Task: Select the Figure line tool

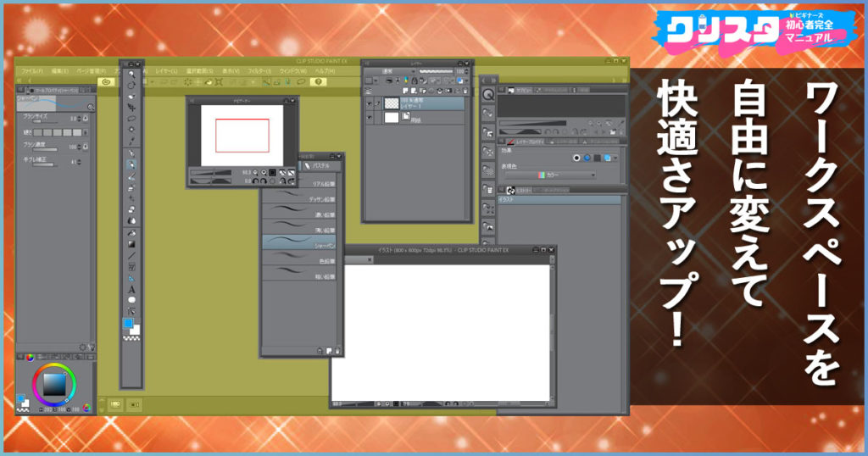Action: point(131,256)
